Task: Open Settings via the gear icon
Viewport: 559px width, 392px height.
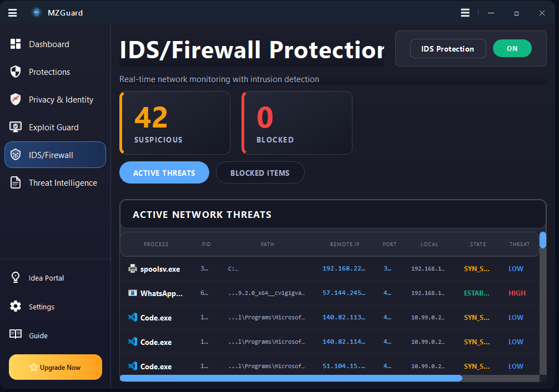Action: click(16, 307)
